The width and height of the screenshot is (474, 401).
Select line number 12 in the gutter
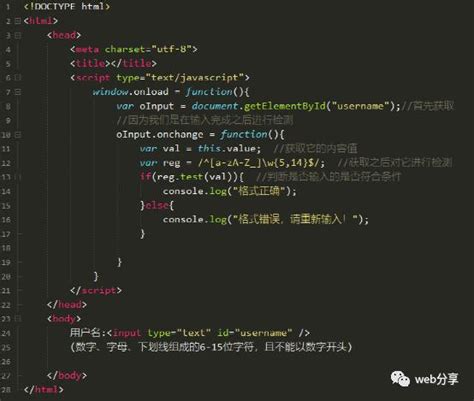tap(6, 163)
